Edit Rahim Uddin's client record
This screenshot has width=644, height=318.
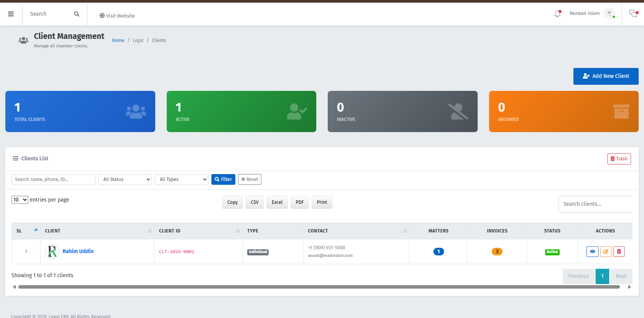click(x=606, y=252)
